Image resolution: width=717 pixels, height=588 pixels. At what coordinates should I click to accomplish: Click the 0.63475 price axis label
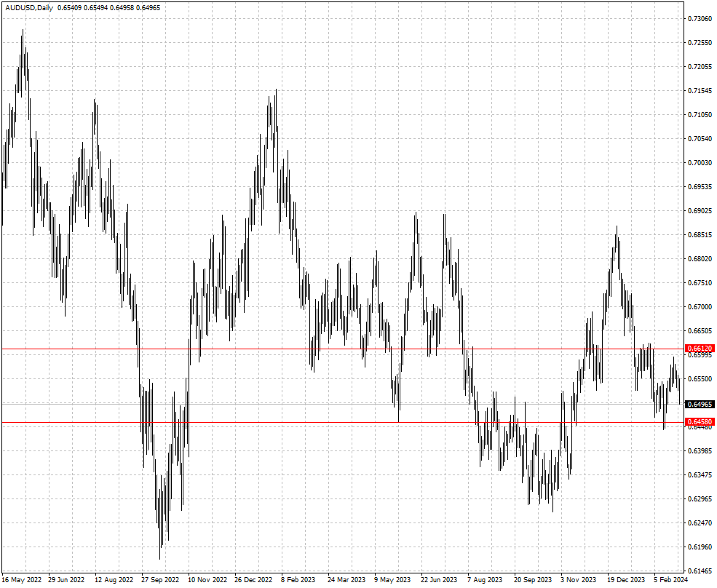700,474
